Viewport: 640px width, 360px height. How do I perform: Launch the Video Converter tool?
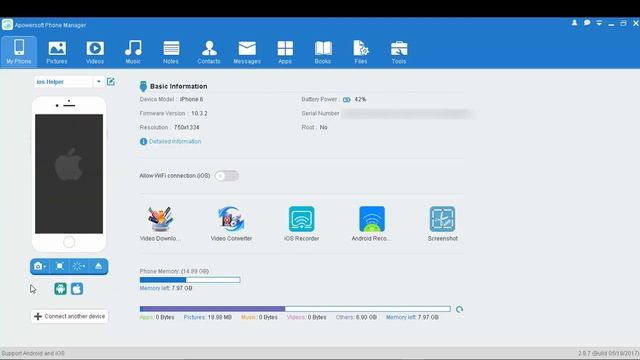[231, 224]
